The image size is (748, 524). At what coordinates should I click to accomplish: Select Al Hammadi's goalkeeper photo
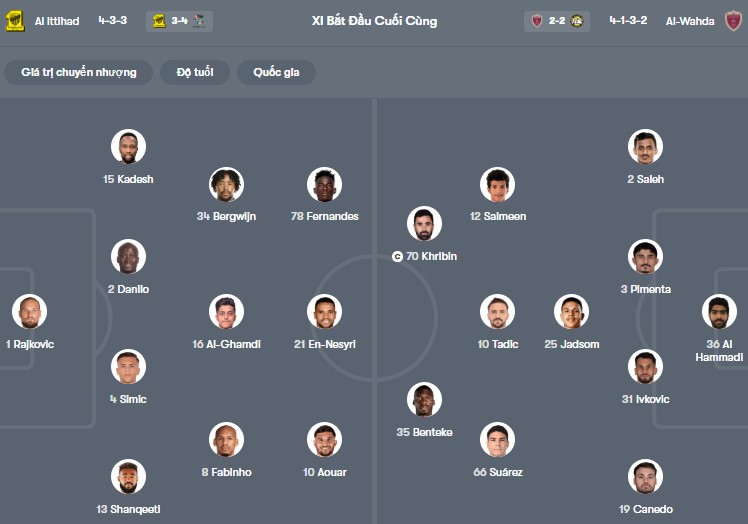click(719, 311)
